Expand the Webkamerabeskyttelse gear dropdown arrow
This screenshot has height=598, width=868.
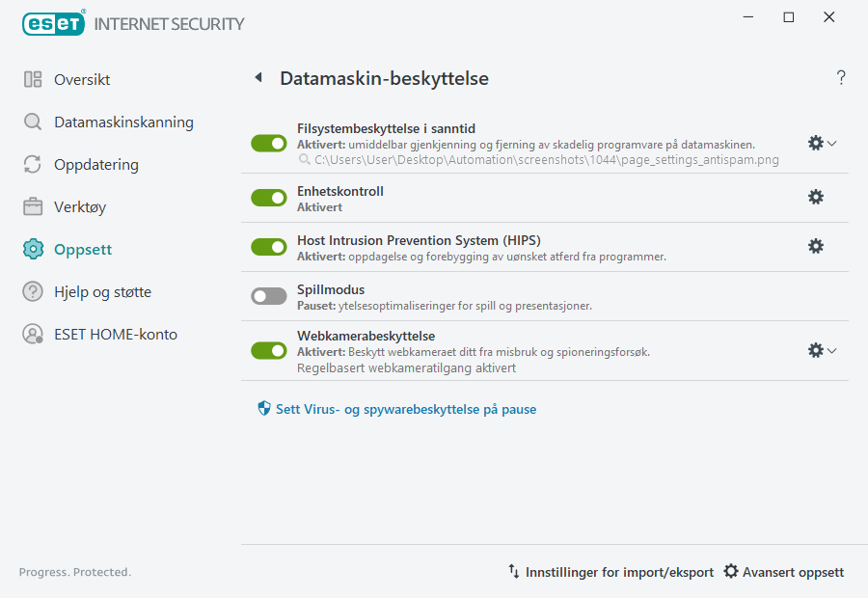(831, 350)
